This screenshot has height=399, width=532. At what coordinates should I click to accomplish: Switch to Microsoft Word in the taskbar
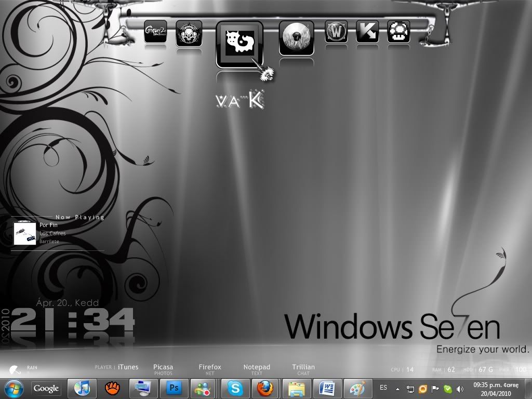(327, 389)
